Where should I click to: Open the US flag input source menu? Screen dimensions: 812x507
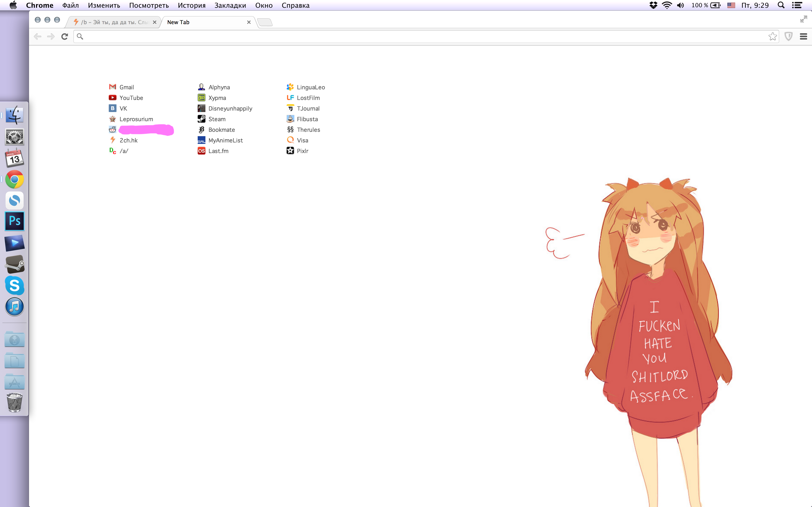tap(731, 5)
